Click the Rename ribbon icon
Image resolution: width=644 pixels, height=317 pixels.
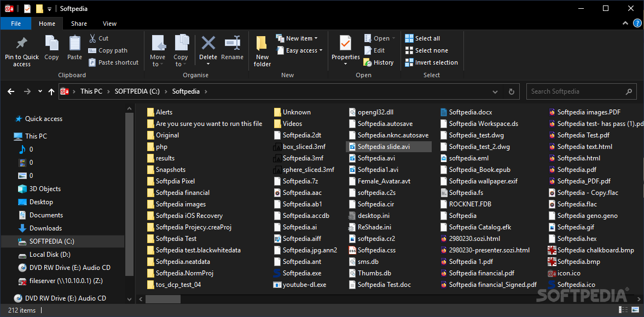pyautogui.click(x=232, y=42)
